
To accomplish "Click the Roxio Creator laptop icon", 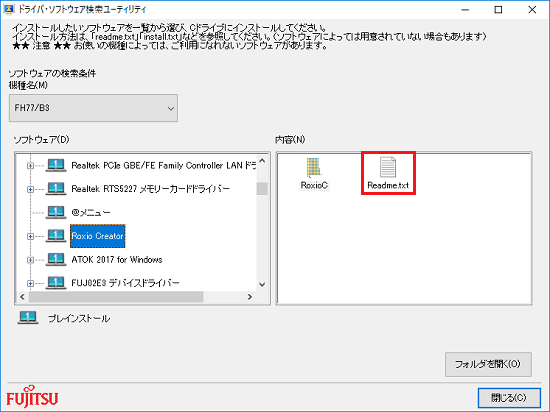I will pyautogui.click(x=56, y=236).
